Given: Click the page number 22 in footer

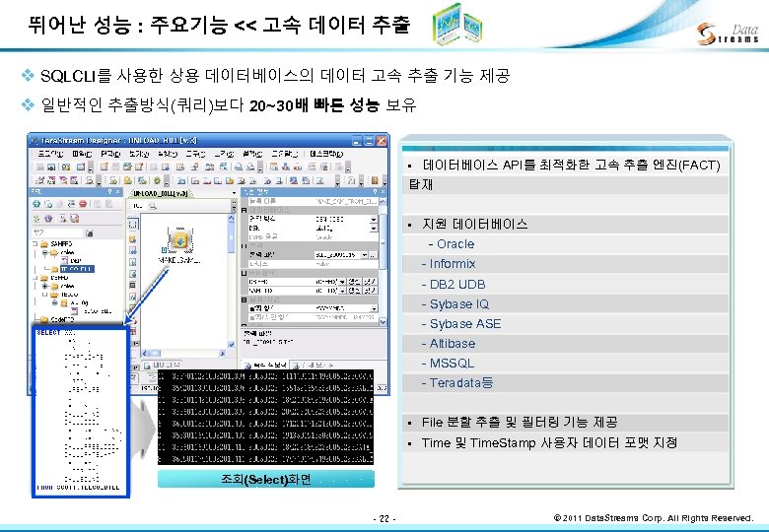Looking at the screenshot, I should click(384, 519).
